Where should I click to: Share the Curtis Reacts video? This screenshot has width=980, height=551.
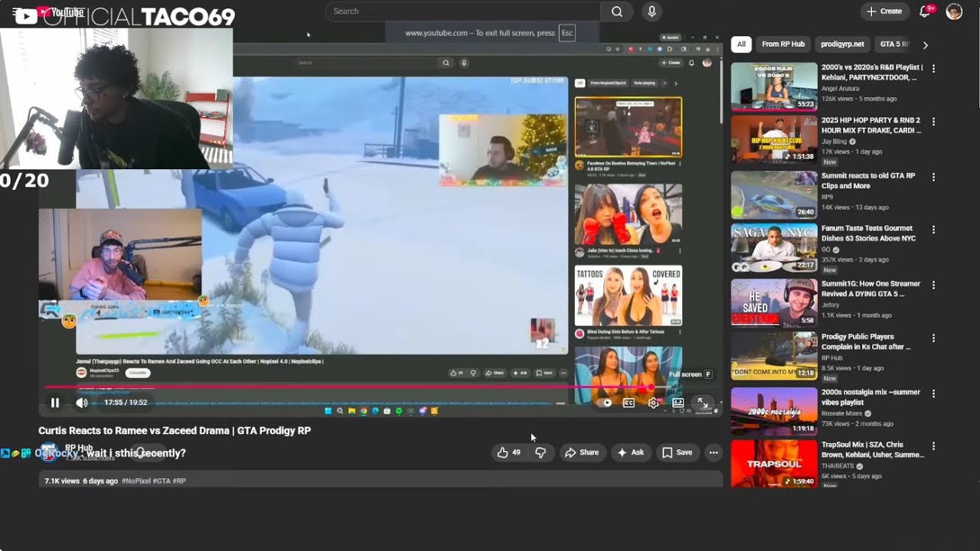(x=582, y=452)
